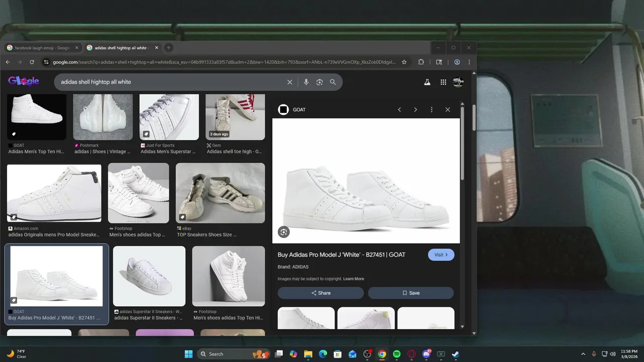This screenshot has height=362, width=644.
Task: Open the Footshop Top Ten Hi thumbnail
Action: tap(228, 276)
